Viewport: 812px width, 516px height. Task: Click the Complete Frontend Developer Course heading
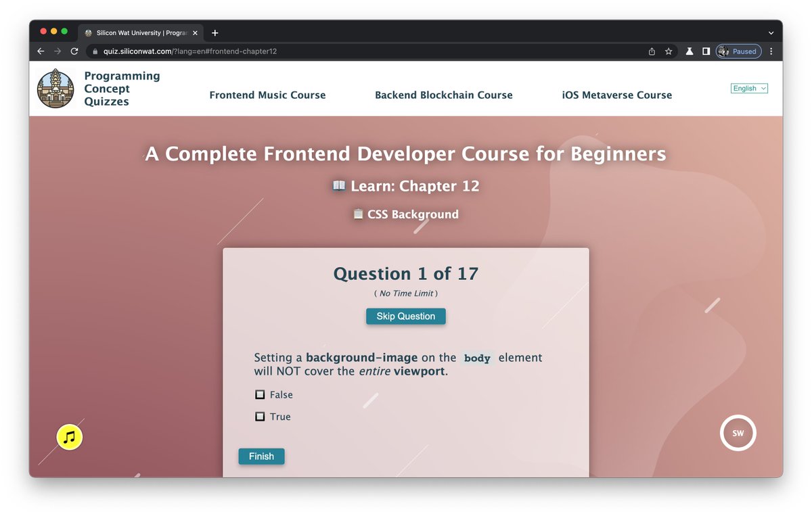(406, 154)
